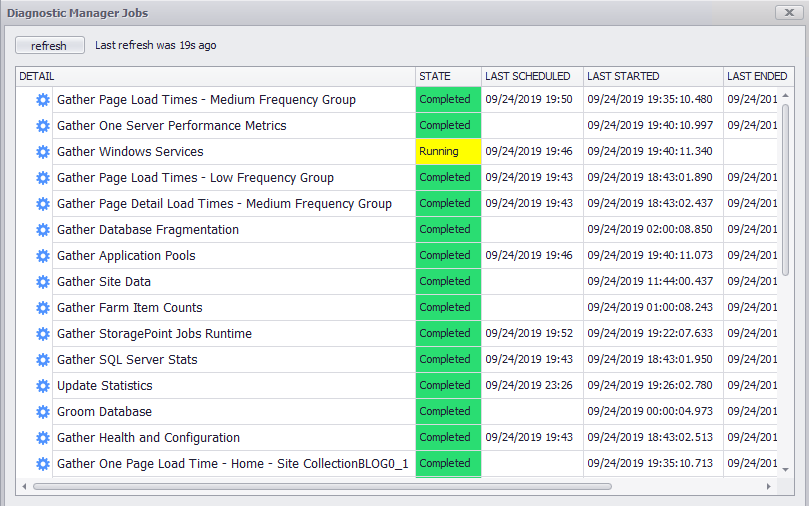The height and width of the screenshot is (506, 809).
Task: Sort by the DETAIL column header
Action: (x=215, y=76)
